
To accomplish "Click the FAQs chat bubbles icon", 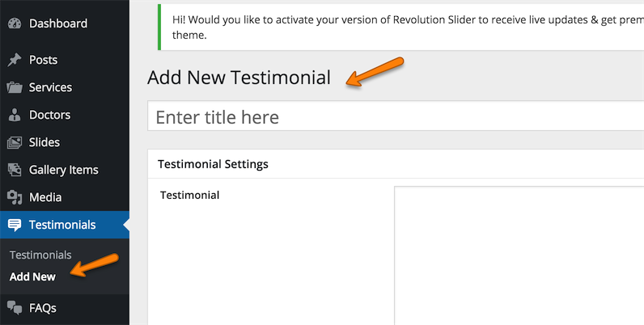I will (x=15, y=307).
